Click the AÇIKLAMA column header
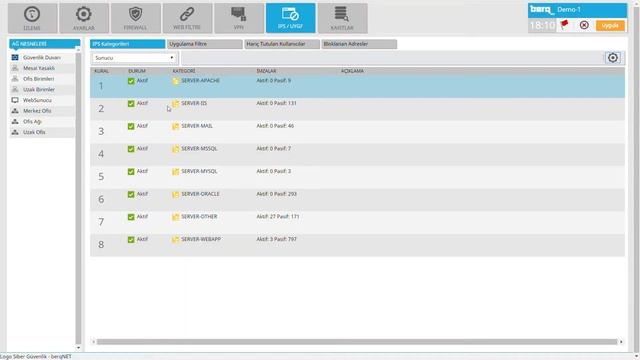This screenshot has height=360, width=640. click(352, 71)
